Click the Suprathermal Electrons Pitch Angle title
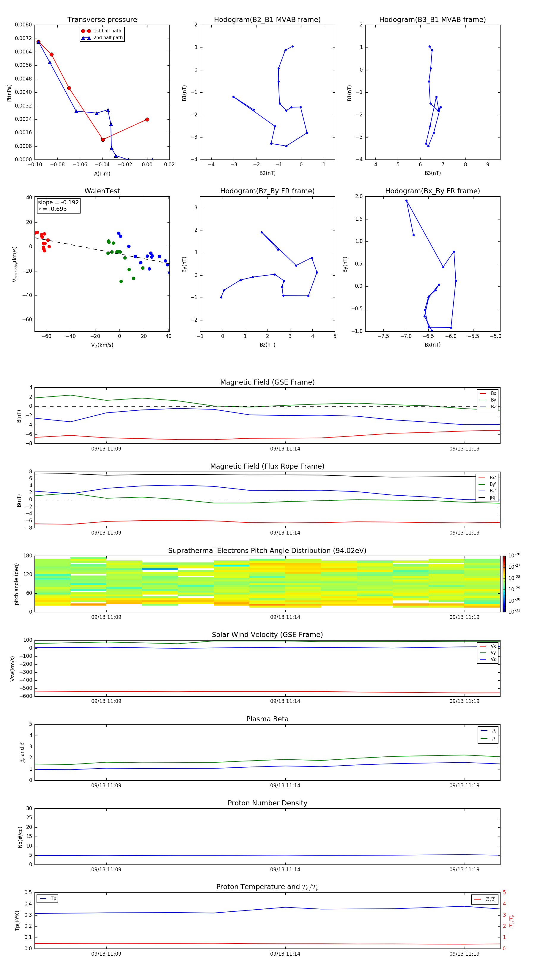Screen dimensions: 535x980 pyautogui.click(x=267, y=551)
